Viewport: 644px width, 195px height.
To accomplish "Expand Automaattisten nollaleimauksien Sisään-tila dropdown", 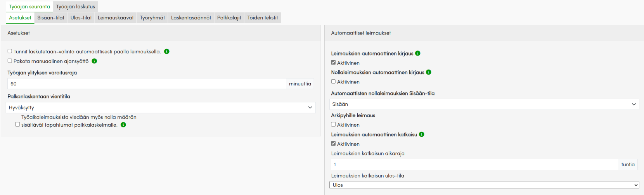I will (484, 104).
